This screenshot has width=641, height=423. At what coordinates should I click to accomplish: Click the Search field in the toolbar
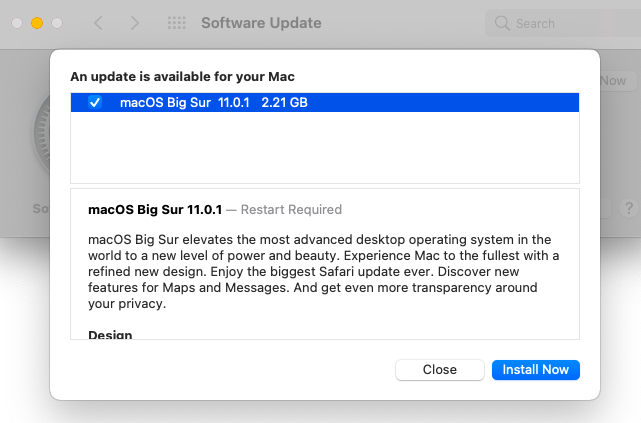[x=563, y=23]
